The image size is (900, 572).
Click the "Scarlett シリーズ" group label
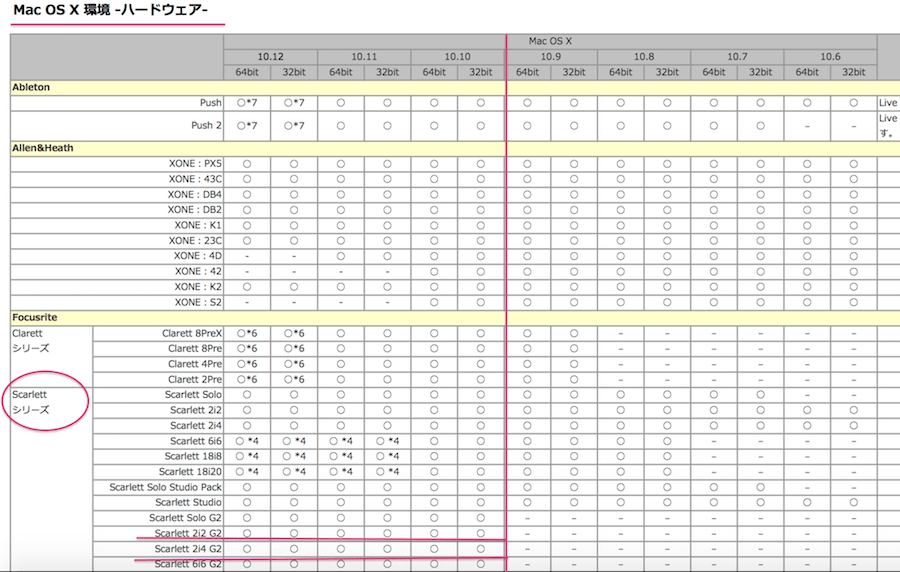pyautogui.click(x=30, y=402)
